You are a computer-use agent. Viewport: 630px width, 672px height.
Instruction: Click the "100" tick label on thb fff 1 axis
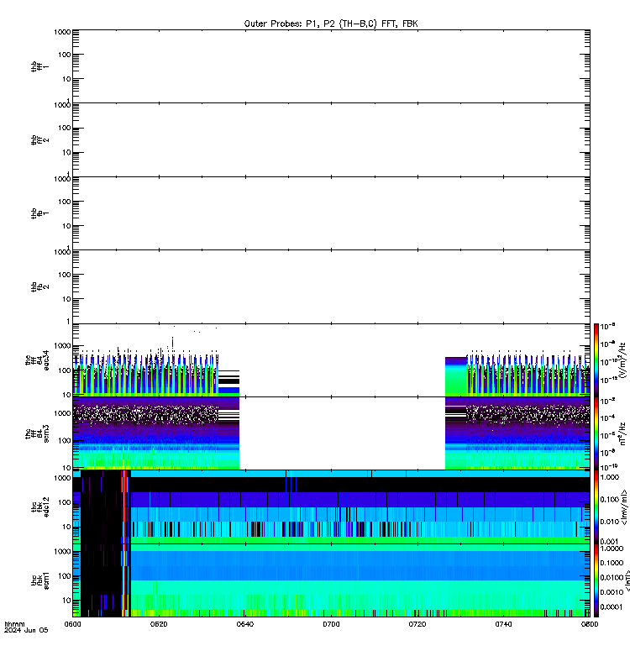tap(65, 55)
